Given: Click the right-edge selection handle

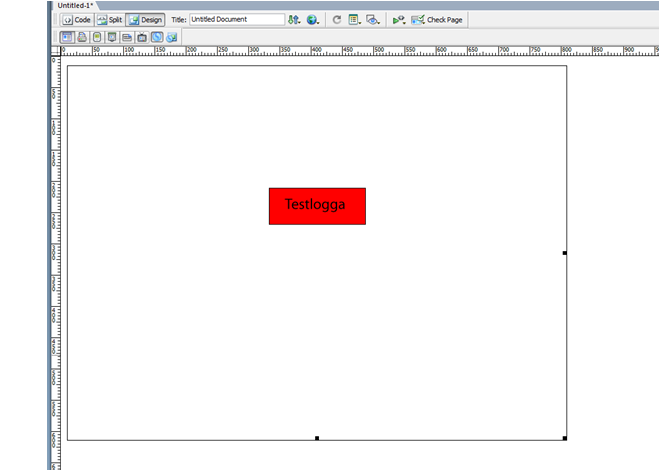Looking at the screenshot, I should [565, 253].
